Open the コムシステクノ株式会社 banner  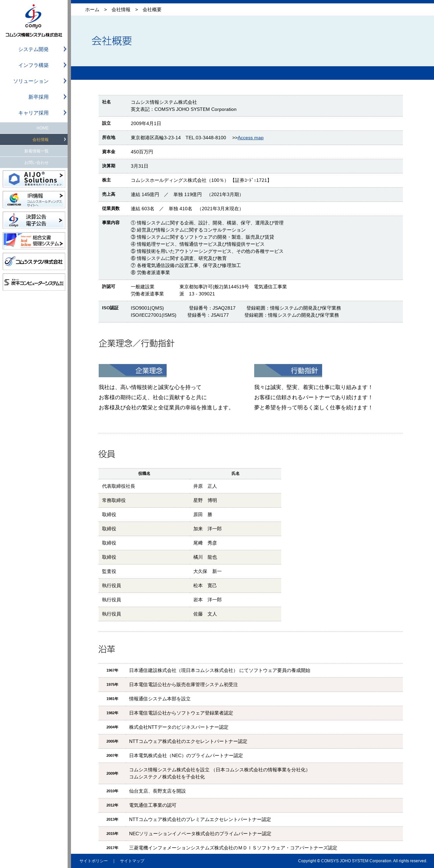34,261
